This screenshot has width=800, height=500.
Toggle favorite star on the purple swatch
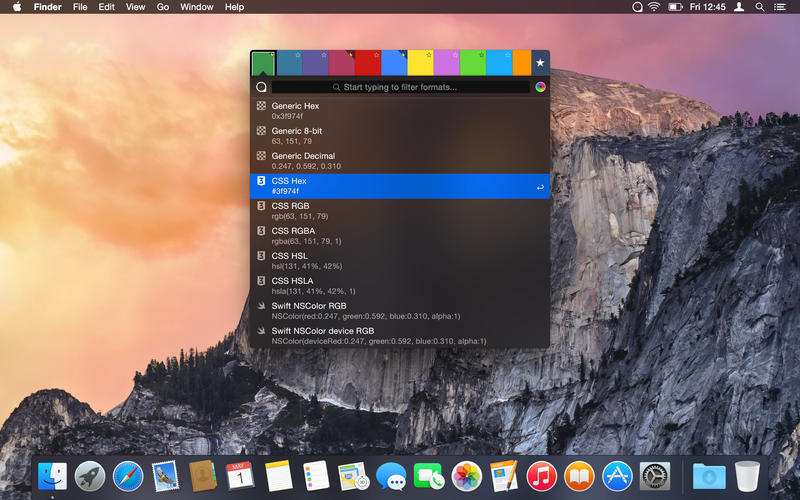tap(324, 54)
